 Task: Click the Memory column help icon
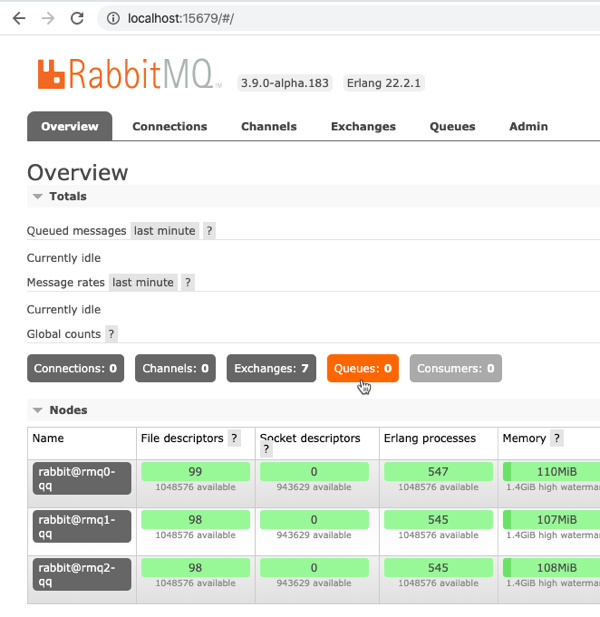[x=557, y=438]
